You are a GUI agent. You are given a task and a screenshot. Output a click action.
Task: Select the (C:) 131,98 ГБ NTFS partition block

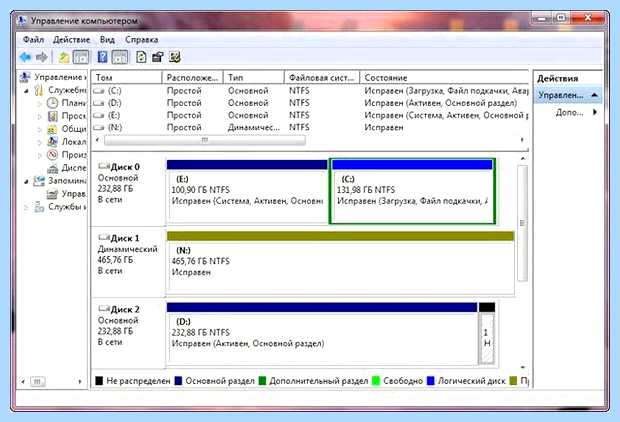412,191
